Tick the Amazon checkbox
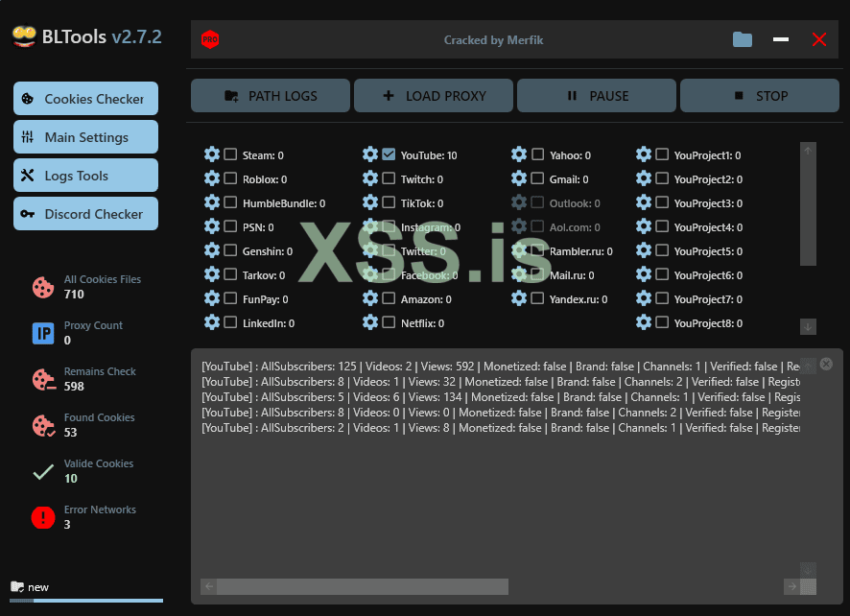850x616 pixels. (389, 298)
